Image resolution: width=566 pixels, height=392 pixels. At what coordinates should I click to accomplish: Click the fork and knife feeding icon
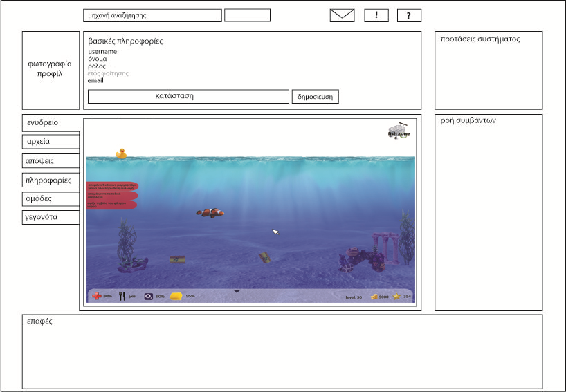point(122,296)
